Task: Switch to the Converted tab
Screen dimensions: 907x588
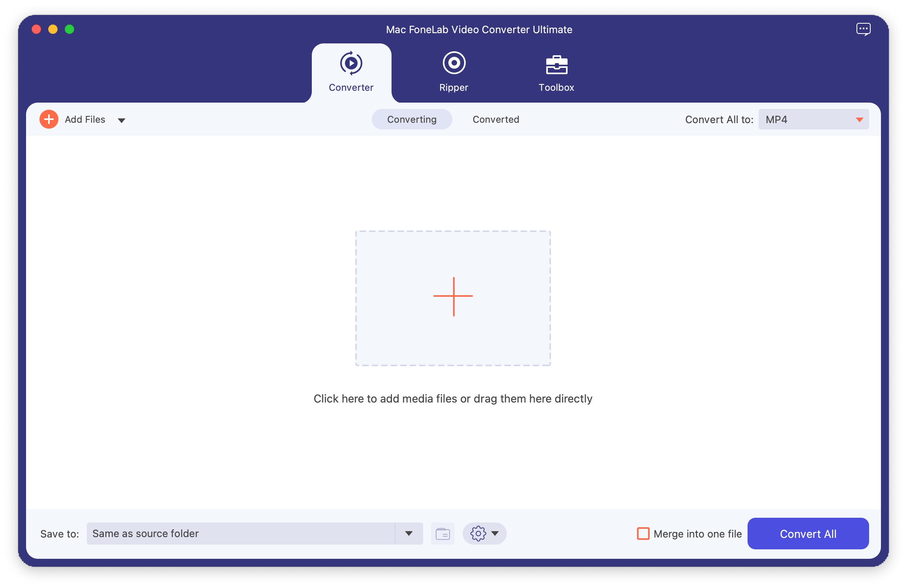Action: [x=496, y=120]
